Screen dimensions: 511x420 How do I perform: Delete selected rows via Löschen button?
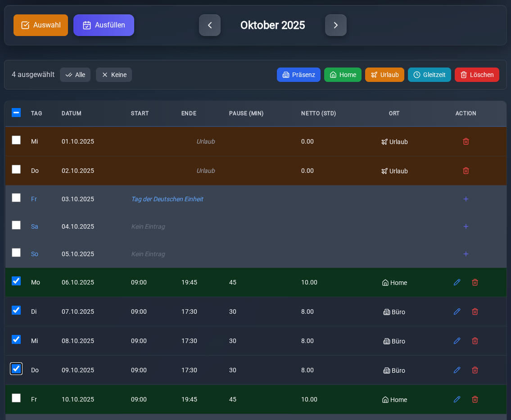tap(477, 75)
